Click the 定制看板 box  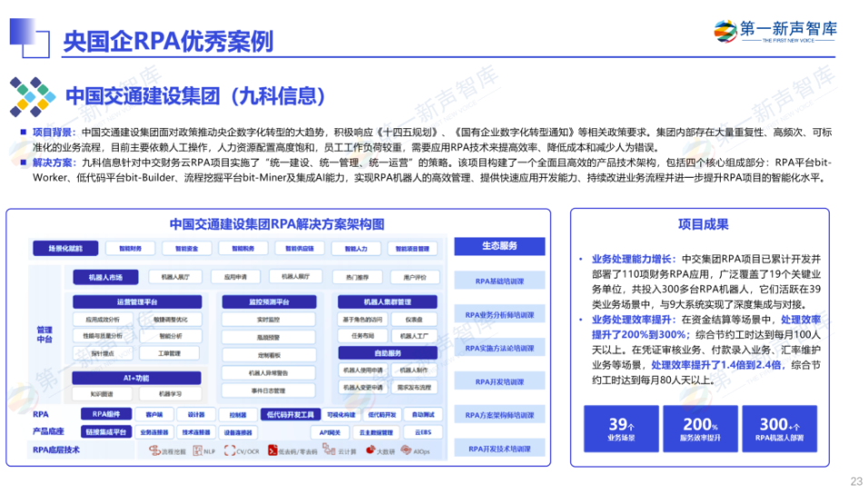(x=269, y=355)
